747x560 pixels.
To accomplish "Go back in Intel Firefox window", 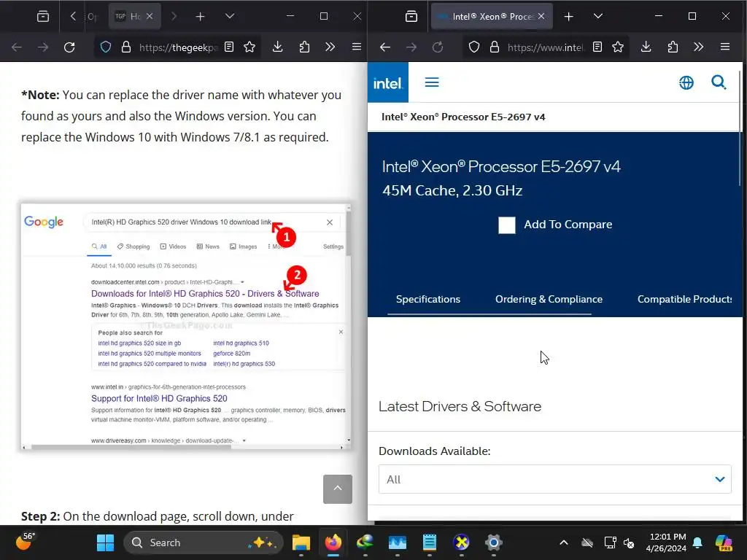I will pos(385,47).
